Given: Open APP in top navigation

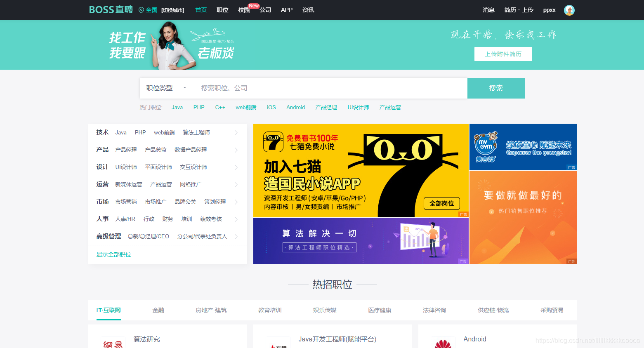Looking at the screenshot, I should pyautogui.click(x=287, y=10).
